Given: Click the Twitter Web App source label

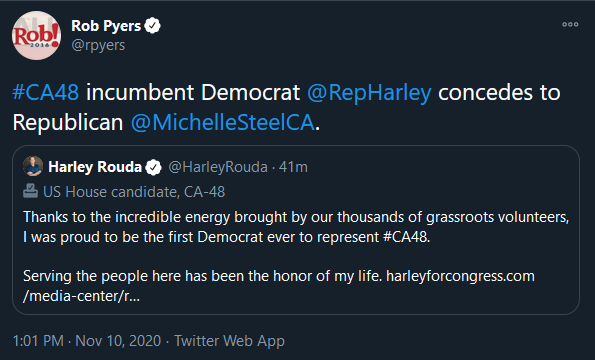Looking at the screenshot, I should click(x=229, y=341).
